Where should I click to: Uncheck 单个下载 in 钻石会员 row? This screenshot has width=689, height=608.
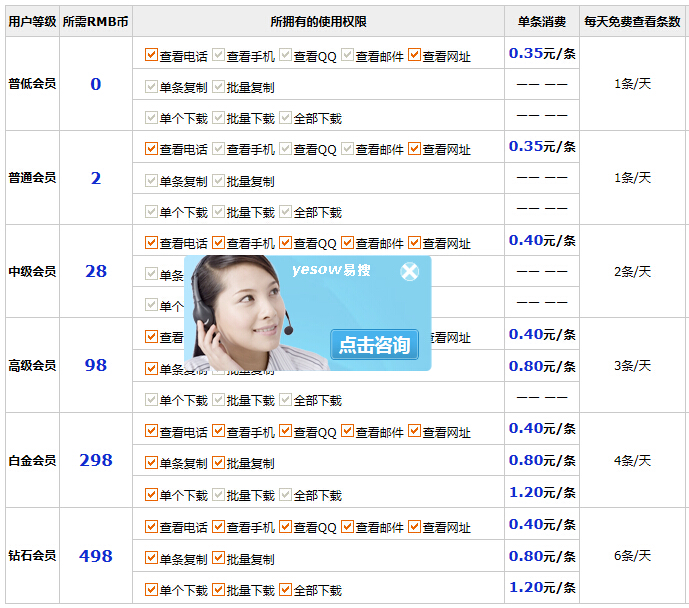coord(152,590)
